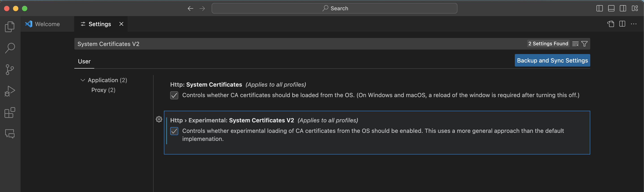Select Proxy in the settings tree

coord(103,90)
